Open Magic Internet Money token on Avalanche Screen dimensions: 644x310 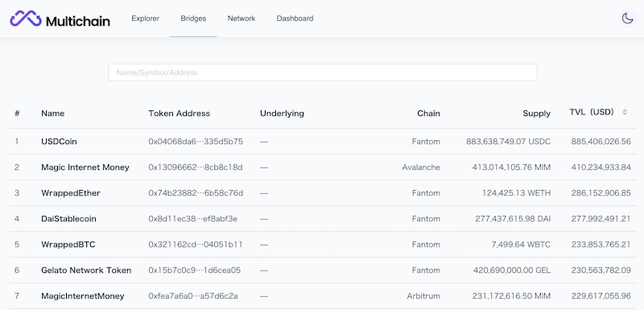click(x=323, y=167)
